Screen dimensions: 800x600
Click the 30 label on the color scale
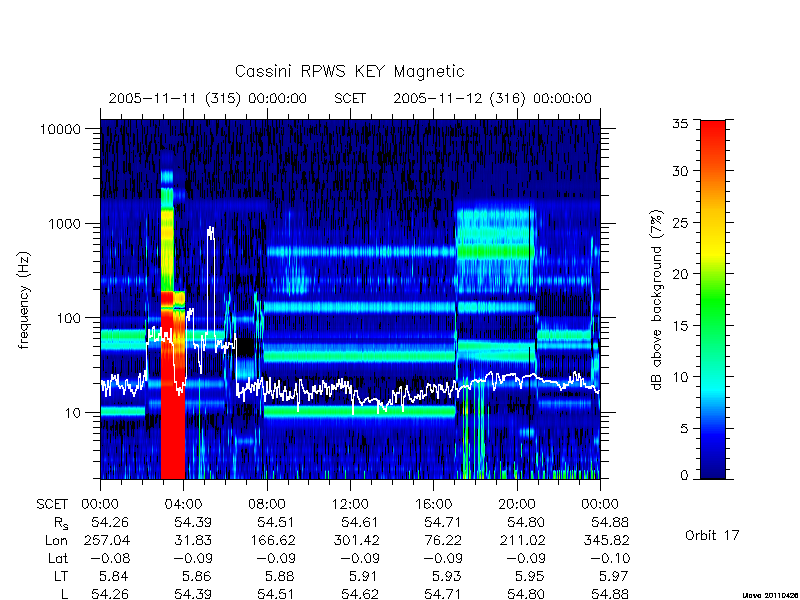[x=680, y=171]
